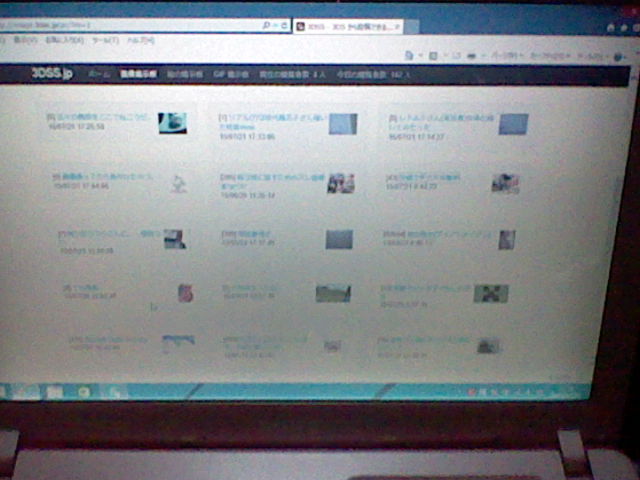Switch to the 3DSS browser tab

tap(345, 26)
